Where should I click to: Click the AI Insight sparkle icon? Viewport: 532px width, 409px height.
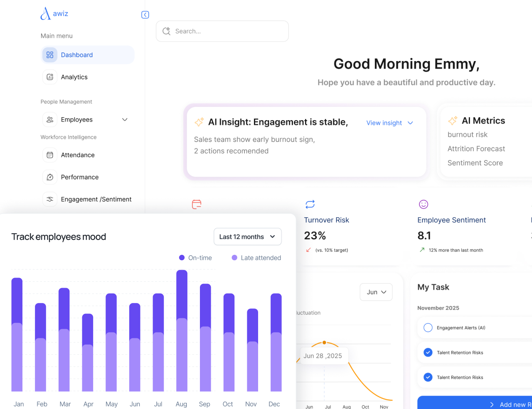(x=199, y=122)
